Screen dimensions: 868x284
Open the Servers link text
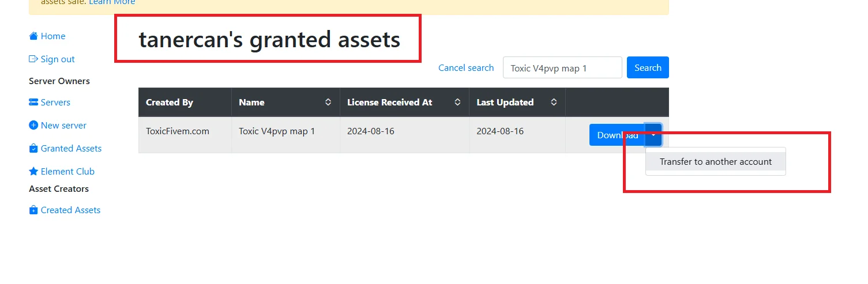(55, 103)
